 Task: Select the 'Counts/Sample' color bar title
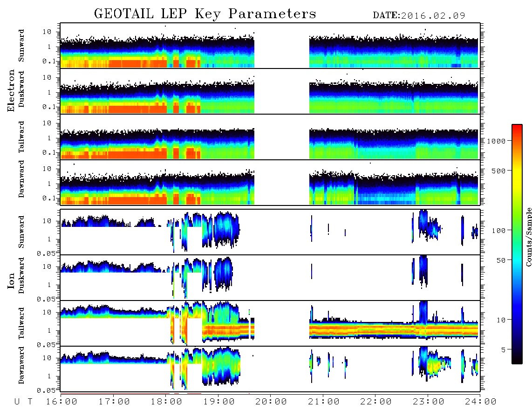pyautogui.click(x=529, y=237)
